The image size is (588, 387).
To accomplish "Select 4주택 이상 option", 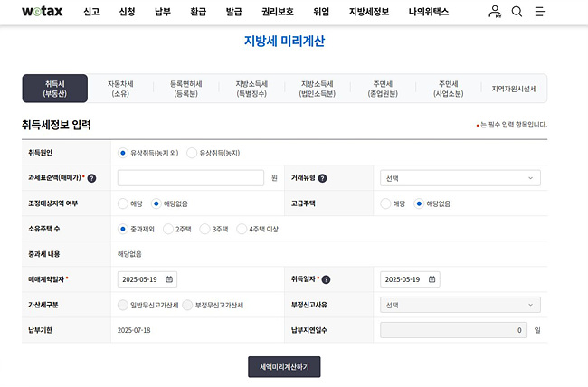I will click(242, 229).
